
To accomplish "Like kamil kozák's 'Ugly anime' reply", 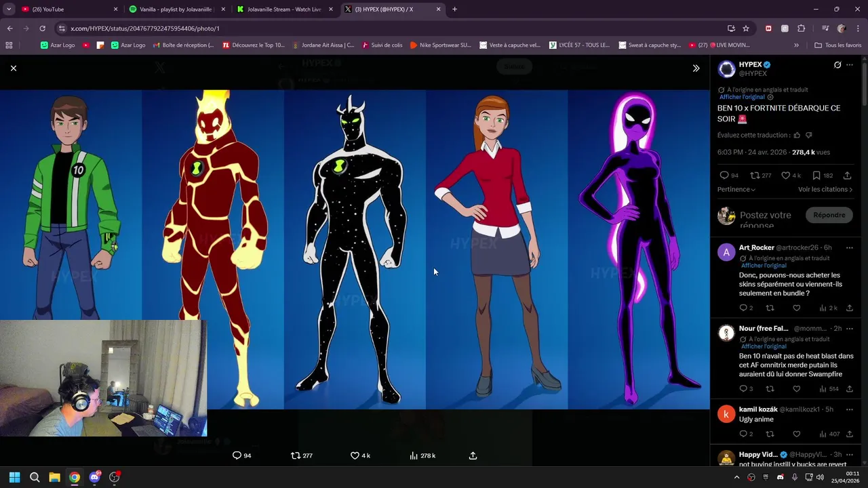I will coord(797,434).
